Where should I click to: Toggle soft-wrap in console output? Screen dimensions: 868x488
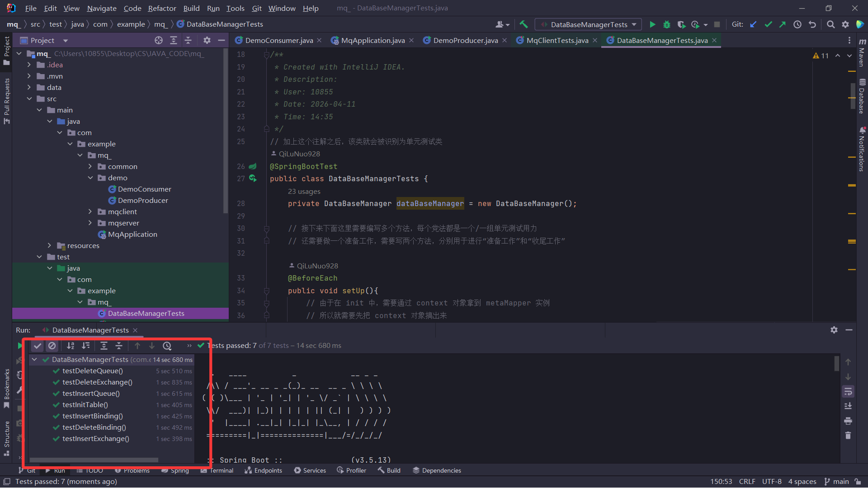pyautogui.click(x=848, y=391)
